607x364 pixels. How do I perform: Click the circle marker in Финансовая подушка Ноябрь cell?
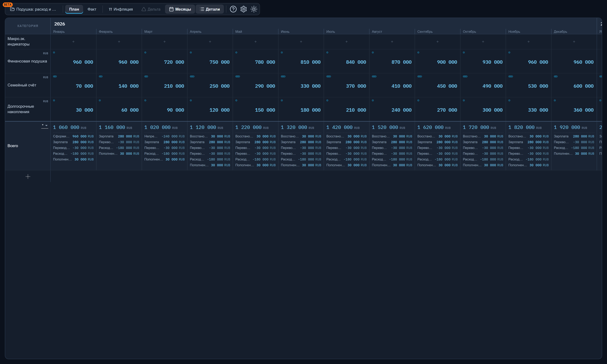[x=509, y=52]
